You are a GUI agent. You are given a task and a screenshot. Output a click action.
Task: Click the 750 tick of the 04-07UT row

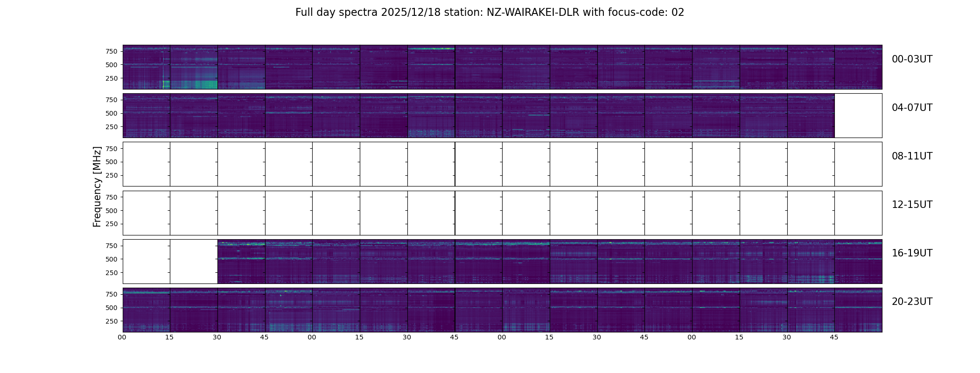pos(112,100)
